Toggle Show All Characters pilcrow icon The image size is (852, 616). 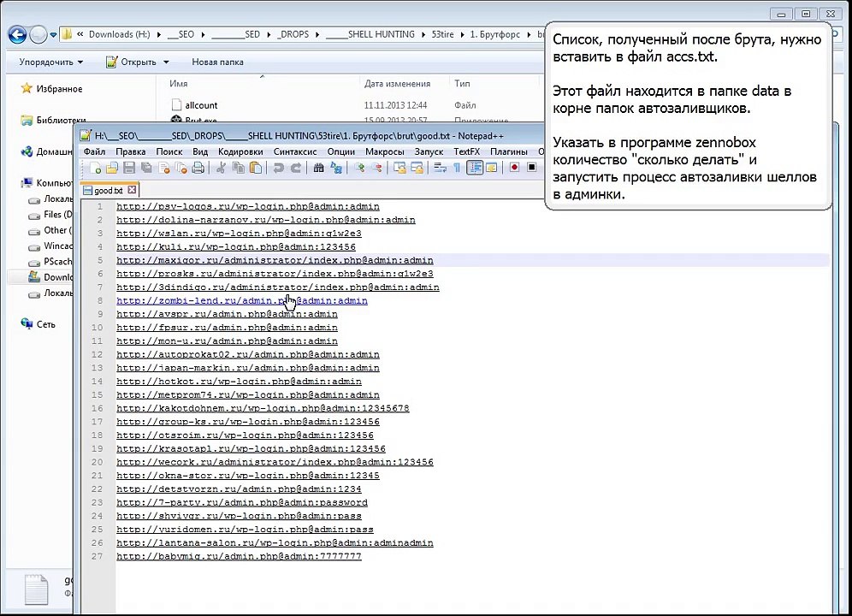457,168
